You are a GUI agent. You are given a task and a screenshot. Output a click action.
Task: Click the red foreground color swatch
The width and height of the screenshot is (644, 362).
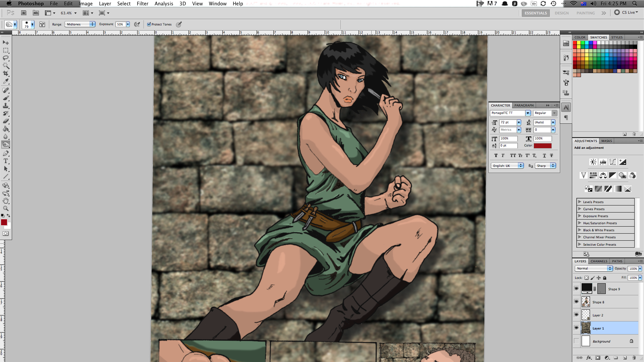coord(4,222)
